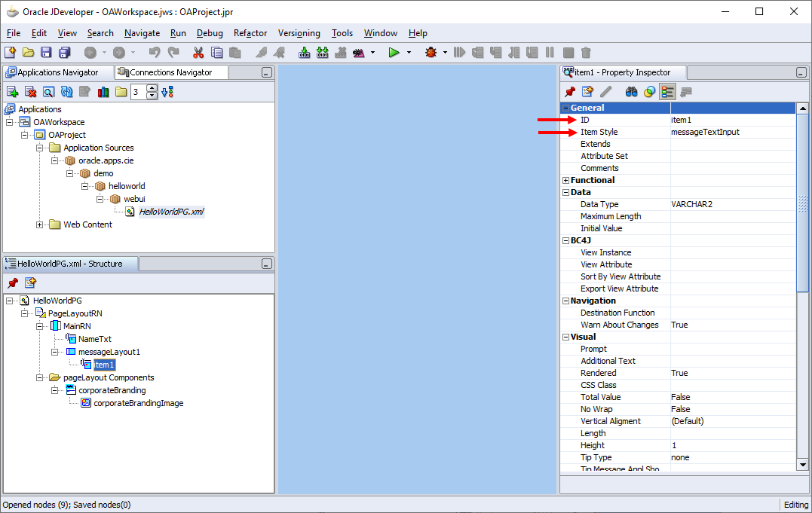The image size is (812, 513).
Task: Click the New View icon in the Structure panel
Action: (x=31, y=282)
